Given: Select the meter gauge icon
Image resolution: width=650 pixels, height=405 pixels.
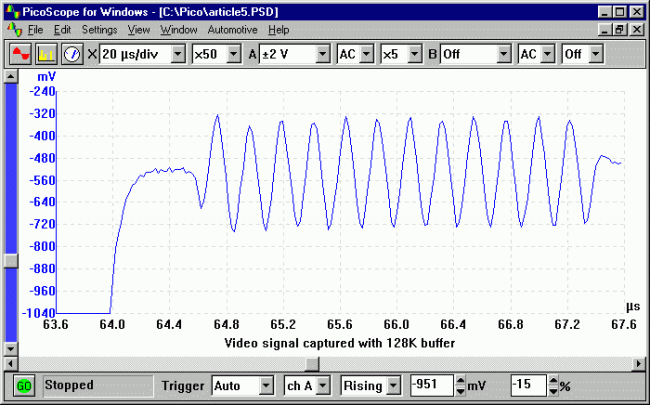Looking at the screenshot, I should click(x=72, y=53).
